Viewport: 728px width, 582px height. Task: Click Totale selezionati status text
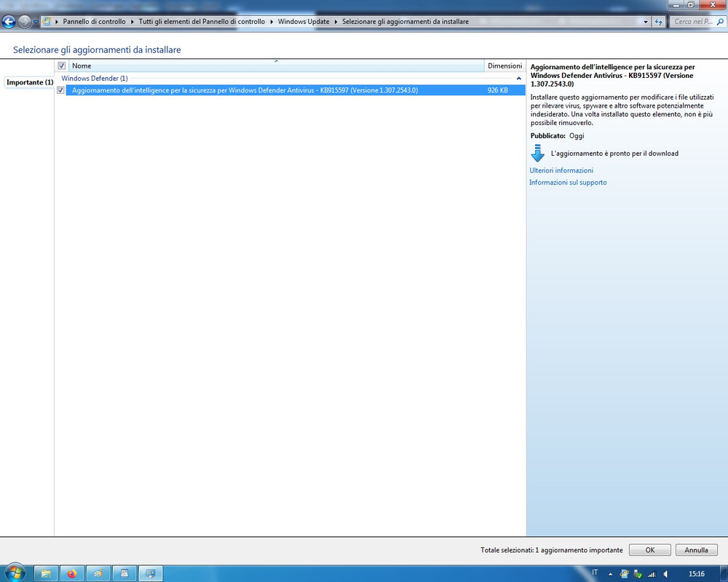point(552,550)
